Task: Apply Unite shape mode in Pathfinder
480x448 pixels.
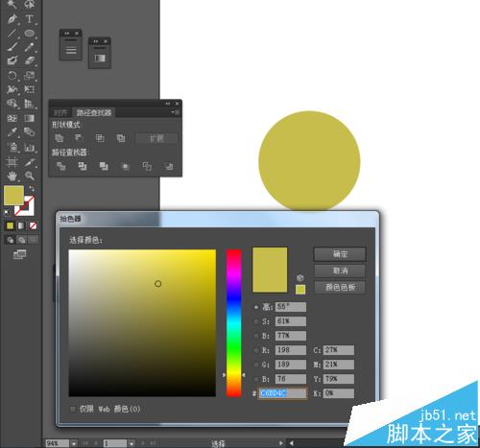Action: tap(60, 138)
